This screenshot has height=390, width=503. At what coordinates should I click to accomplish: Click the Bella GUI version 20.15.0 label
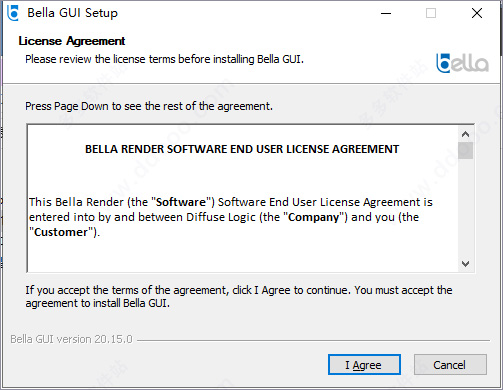coord(71,339)
